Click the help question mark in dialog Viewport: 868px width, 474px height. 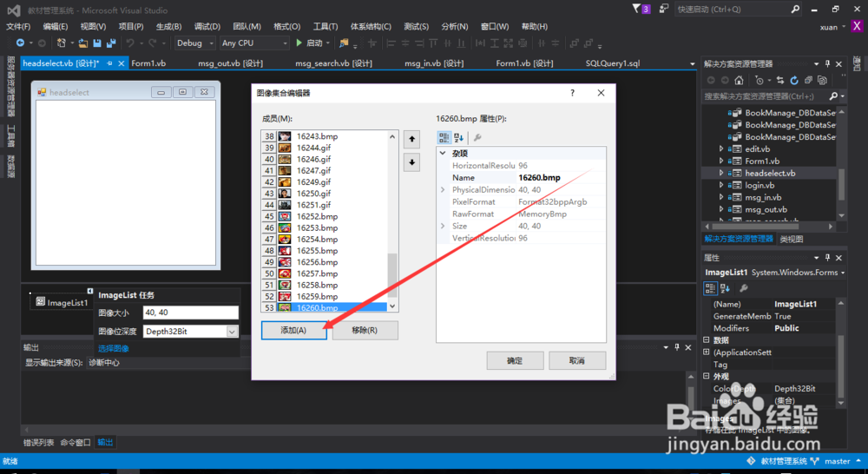pos(572,93)
